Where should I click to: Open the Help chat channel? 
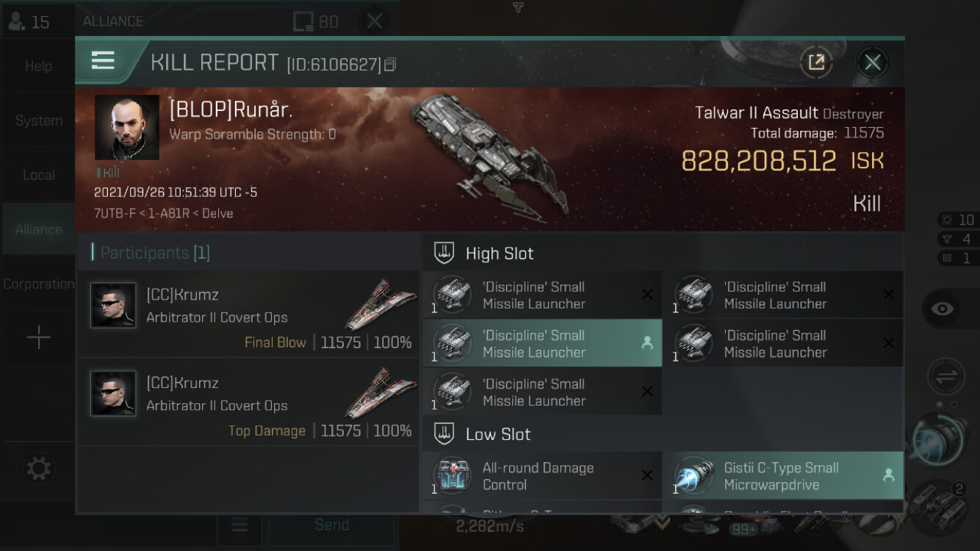pyautogui.click(x=38, y=66)
